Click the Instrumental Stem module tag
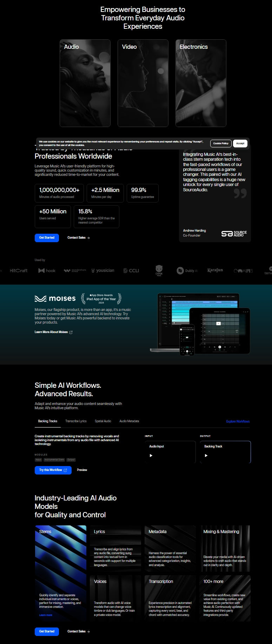 [54, 460]
